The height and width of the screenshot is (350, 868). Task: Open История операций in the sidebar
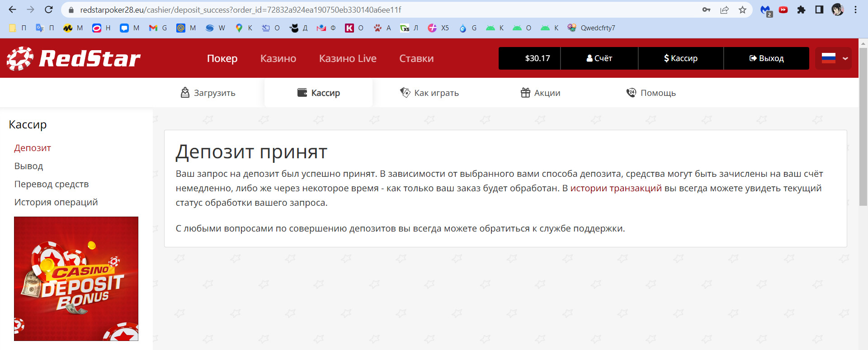point(56,202)
